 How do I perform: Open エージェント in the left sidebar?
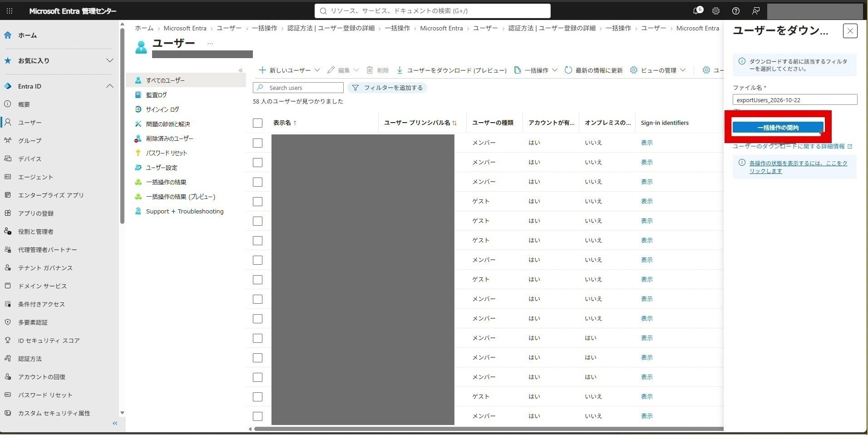35,177
